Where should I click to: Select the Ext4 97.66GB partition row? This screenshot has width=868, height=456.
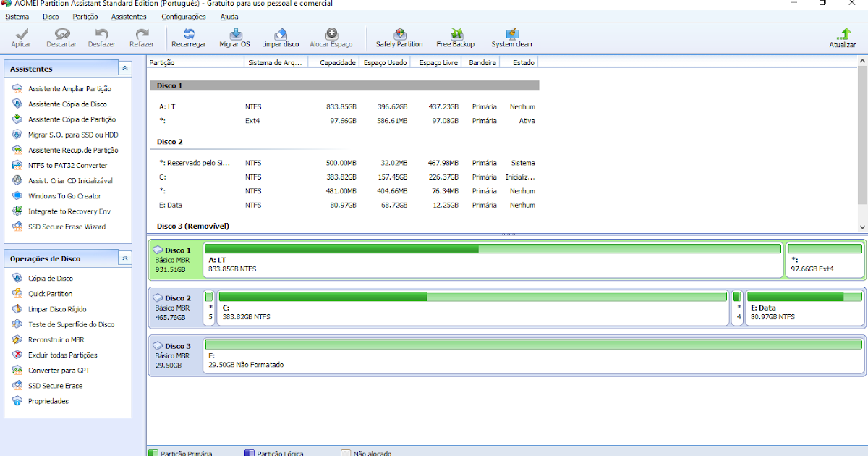(x=344, y=121)
